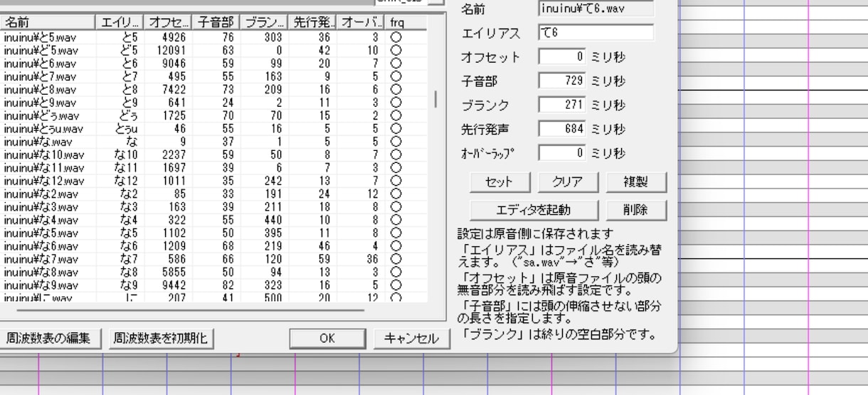This screenshot has width=868, height=395.
Task: Click the オフセット value field
Action: coord(563,57)
